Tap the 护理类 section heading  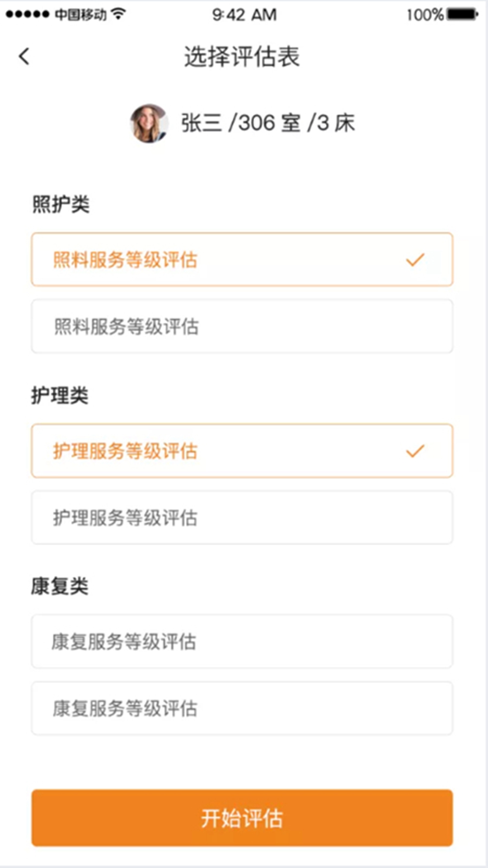click(60, 396)
